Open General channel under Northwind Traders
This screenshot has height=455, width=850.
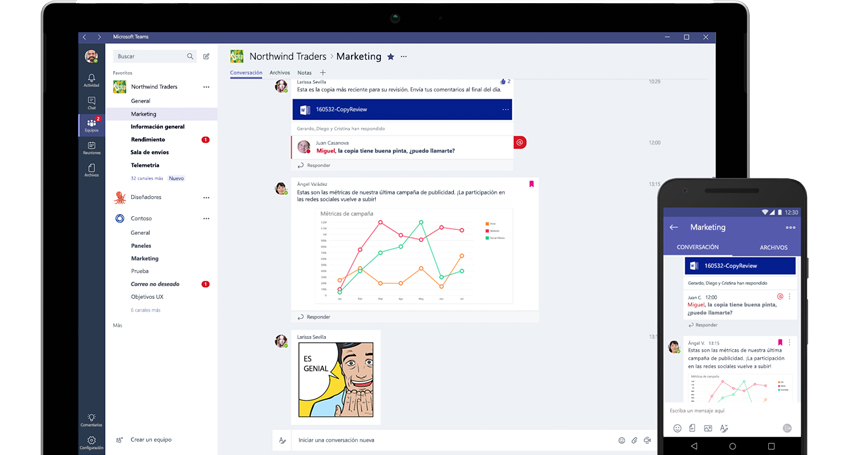140,101
